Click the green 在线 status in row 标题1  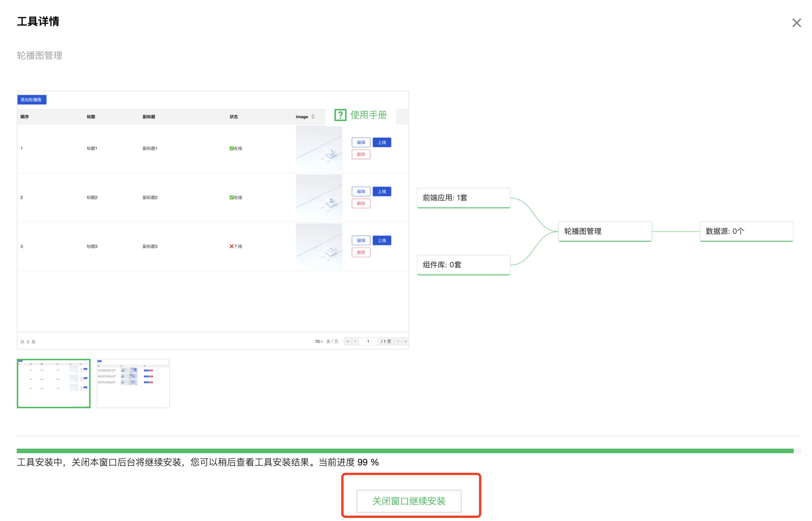click(x=236, y=149)
